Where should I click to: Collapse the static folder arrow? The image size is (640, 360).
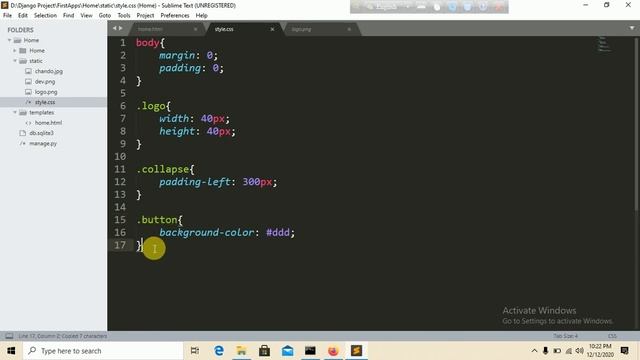[x=15, y=61]
